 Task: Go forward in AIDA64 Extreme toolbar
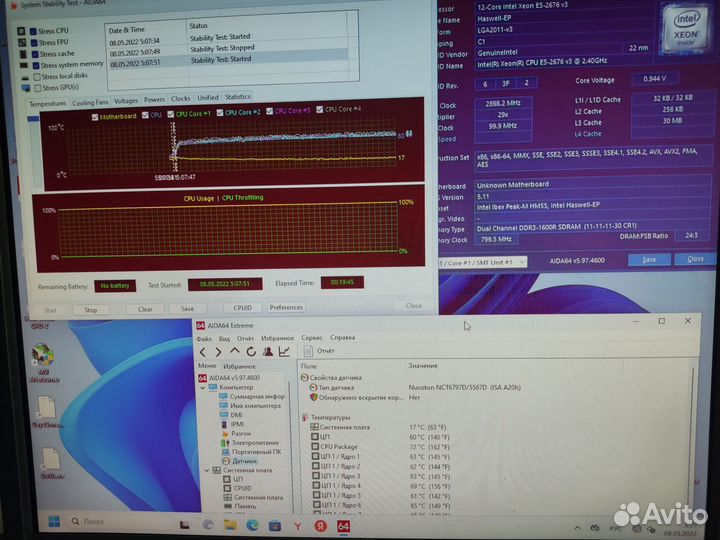coord(219,352)
